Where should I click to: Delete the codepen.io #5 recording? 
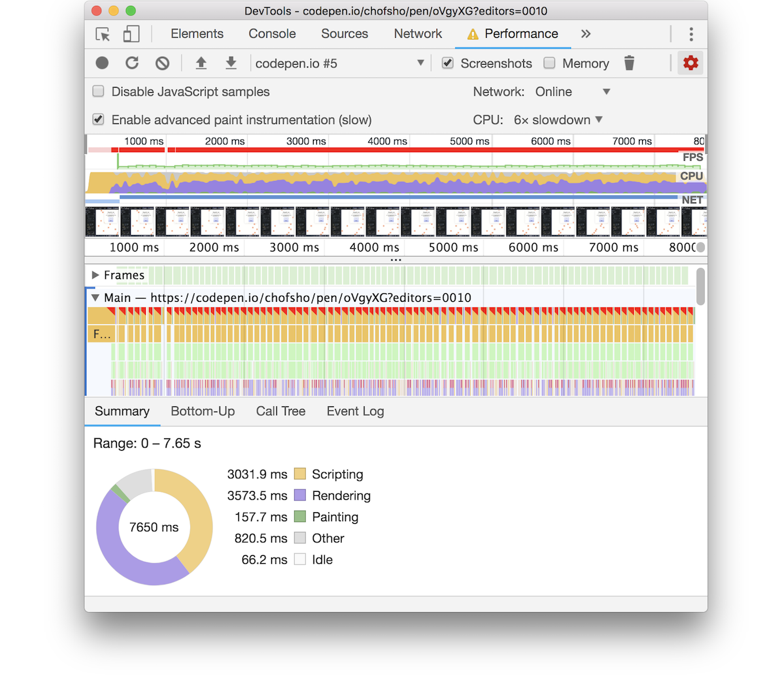point(629,63)
